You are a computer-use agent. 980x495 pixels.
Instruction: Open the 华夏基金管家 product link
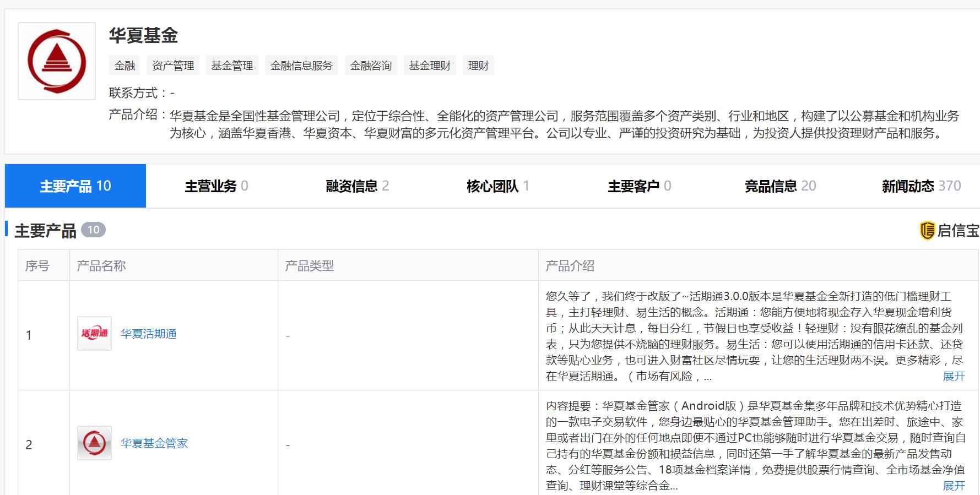point(154,443)
